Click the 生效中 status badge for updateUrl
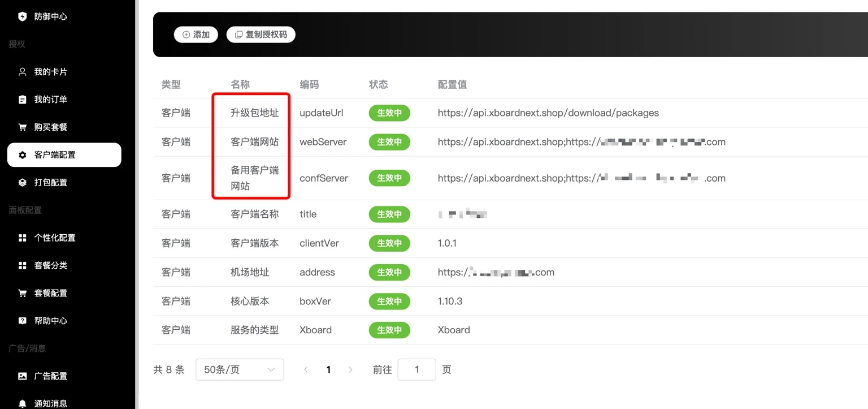 389,113
